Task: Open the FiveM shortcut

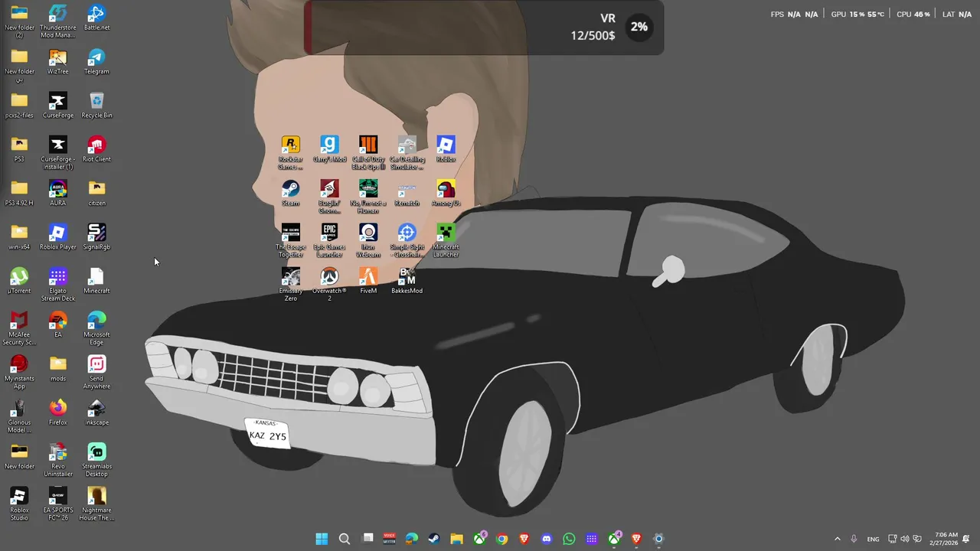Action: (368, 281)
